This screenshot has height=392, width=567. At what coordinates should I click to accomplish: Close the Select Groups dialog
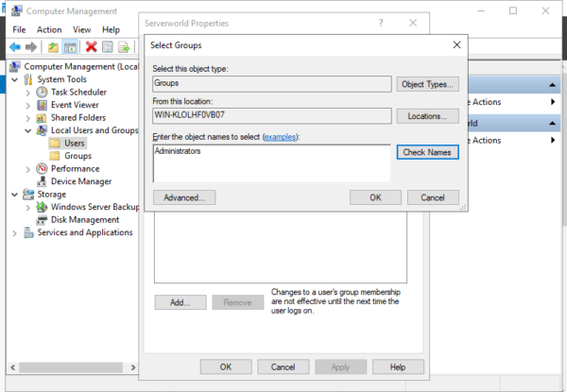(x=456, y=44)
